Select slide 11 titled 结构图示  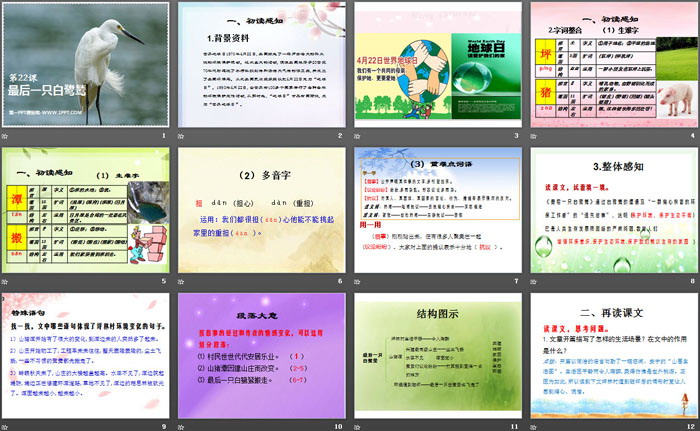pos(438,356)
